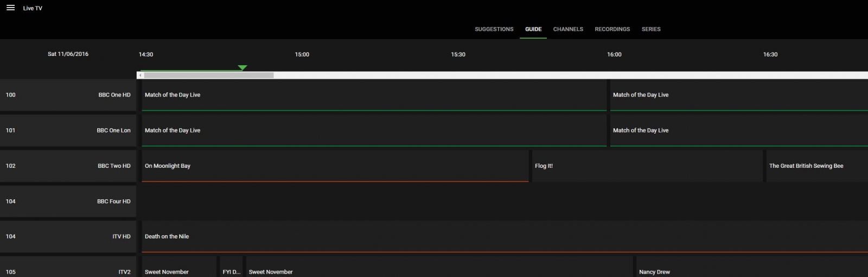Select the Guide tab
This screenshot has width=868, height=277.
[x=533, y=29]
